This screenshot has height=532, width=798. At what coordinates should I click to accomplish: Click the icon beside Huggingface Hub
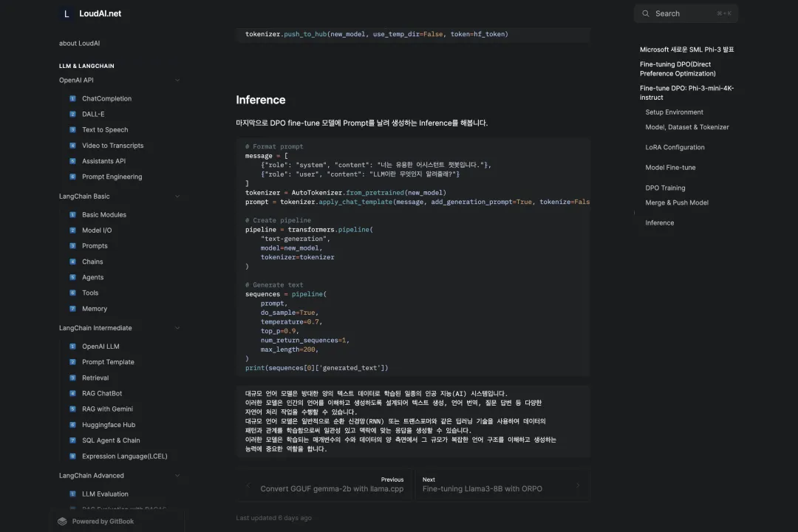pyautogui.click(x=72, y=425)
